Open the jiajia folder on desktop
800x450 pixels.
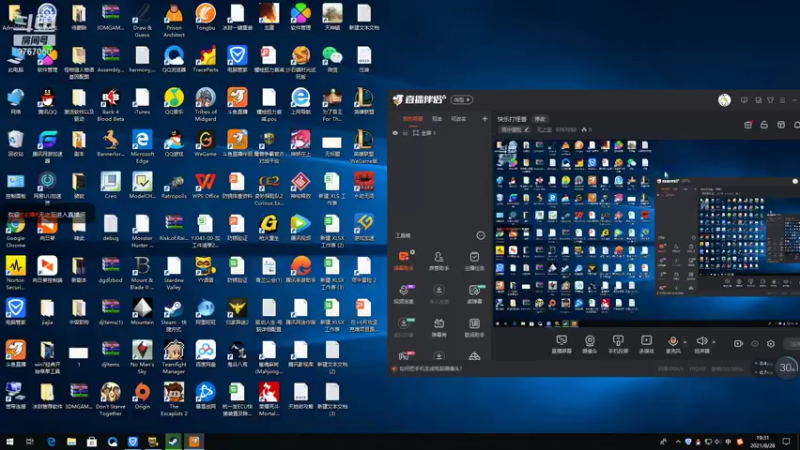coord(47,312)
